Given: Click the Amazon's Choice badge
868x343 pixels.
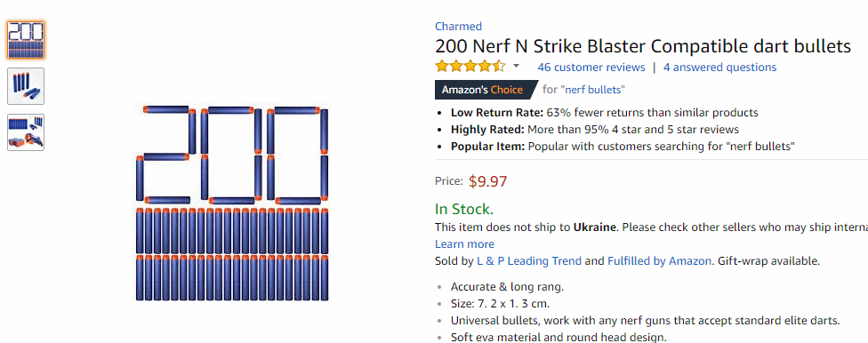Looking at the screenshot, I should pos(485,90).
